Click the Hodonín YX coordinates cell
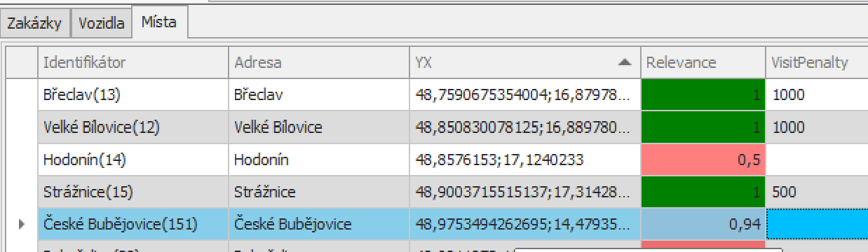 pyautogui.click(x=525, y=160)
